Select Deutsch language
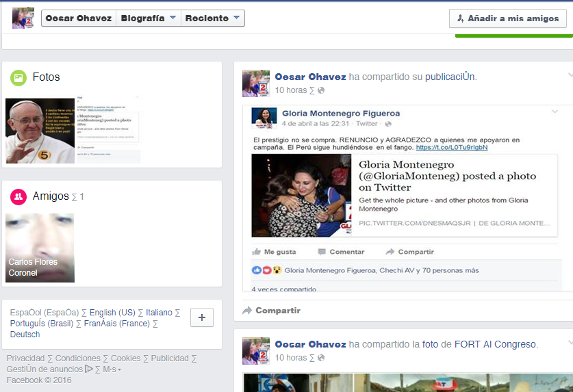The height and width of the screenshot is (392, 573). click(x=25, y=335)
